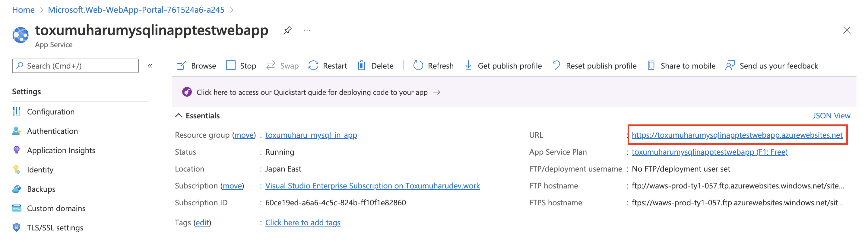Delete the app service
Viewport: 868px width, 241px height.
click(x=375, y=66)
